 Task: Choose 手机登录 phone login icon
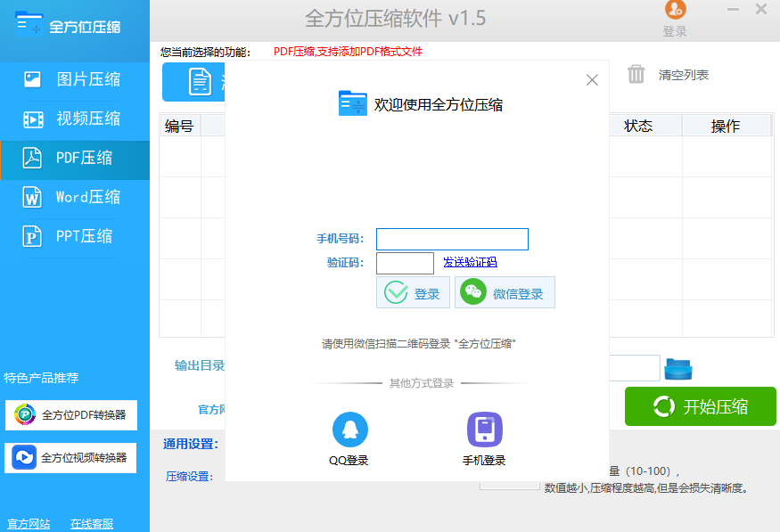pos(484,429)
